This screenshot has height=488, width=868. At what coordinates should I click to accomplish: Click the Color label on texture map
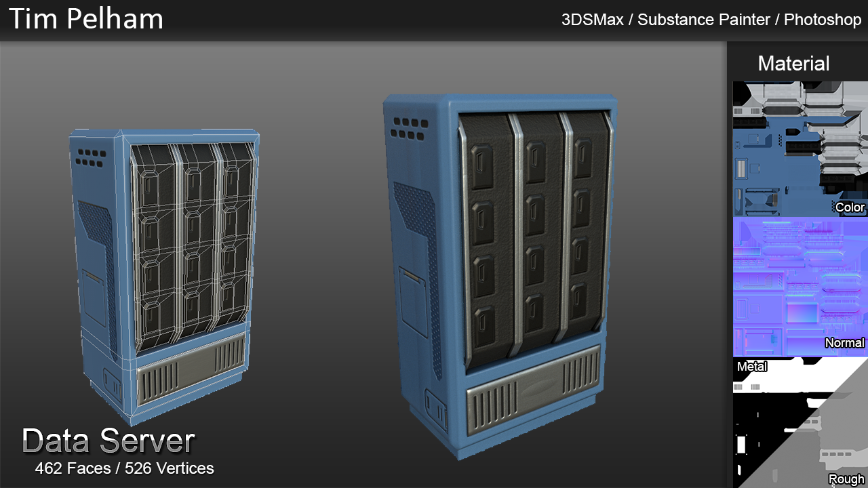(850, 207)
